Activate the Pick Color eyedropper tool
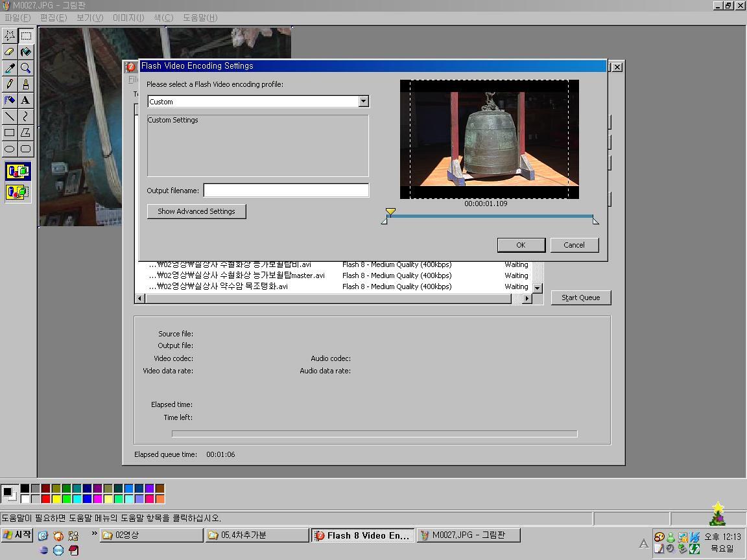747x560 pixels. (10, 68)
